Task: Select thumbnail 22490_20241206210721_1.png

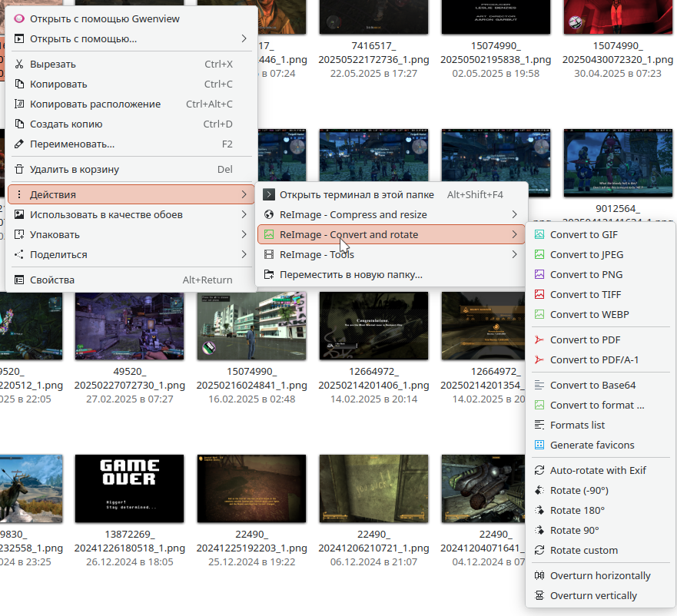Action: (x=374, y=488)
